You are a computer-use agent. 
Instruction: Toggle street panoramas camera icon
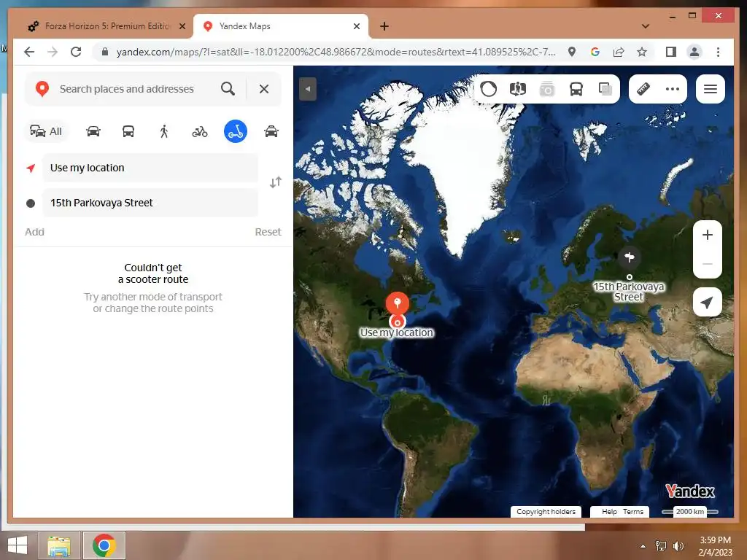pyautogui.click(x=547, y=89)
